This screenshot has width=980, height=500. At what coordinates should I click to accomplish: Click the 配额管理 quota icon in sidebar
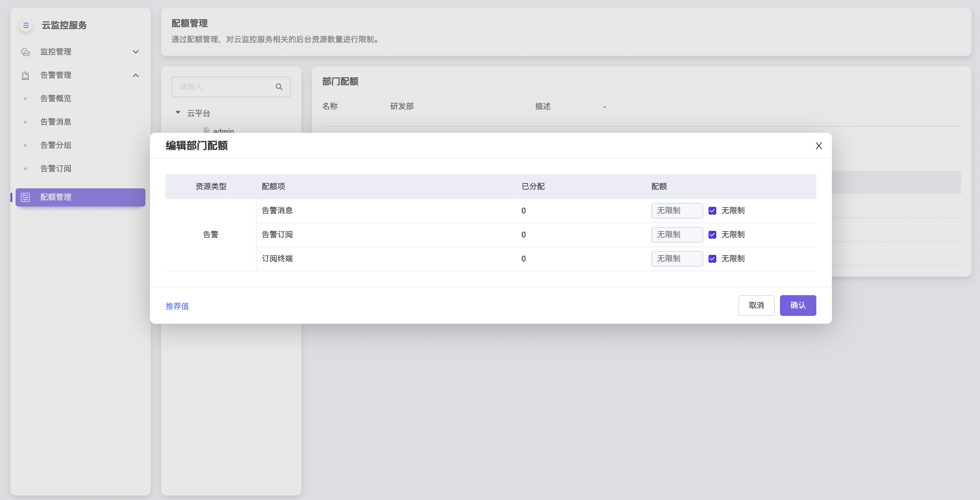tap(25, 197)
